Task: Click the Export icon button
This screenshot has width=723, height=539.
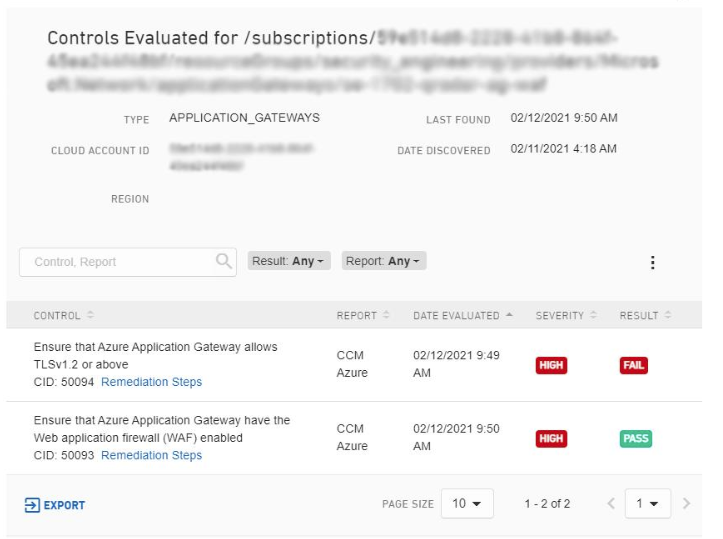Action: 31,505
